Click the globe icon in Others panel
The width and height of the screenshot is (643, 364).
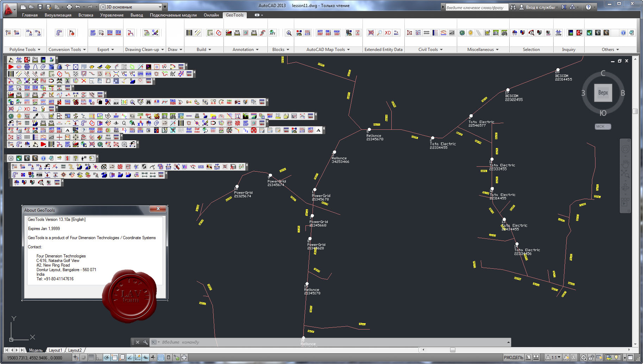point(590,33)
